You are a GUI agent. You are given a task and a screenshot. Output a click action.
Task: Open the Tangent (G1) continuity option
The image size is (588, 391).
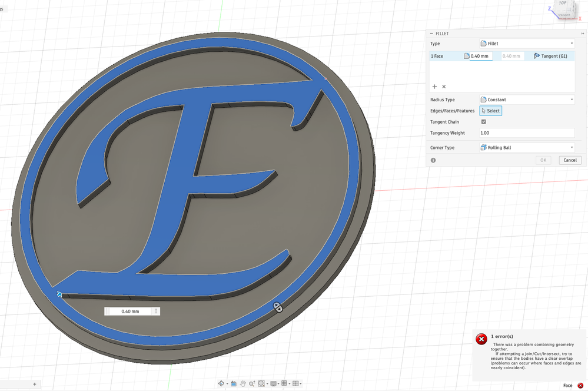coord(550,56)
